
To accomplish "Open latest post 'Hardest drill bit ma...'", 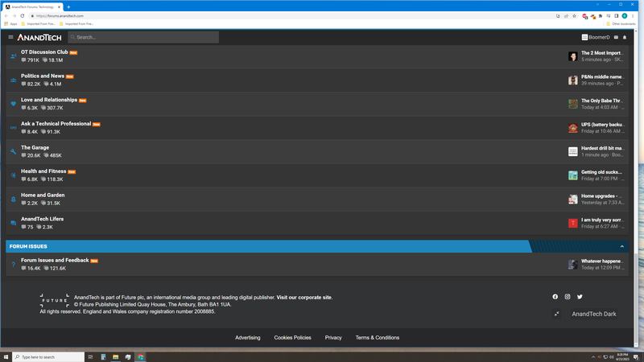I will 602,148.
